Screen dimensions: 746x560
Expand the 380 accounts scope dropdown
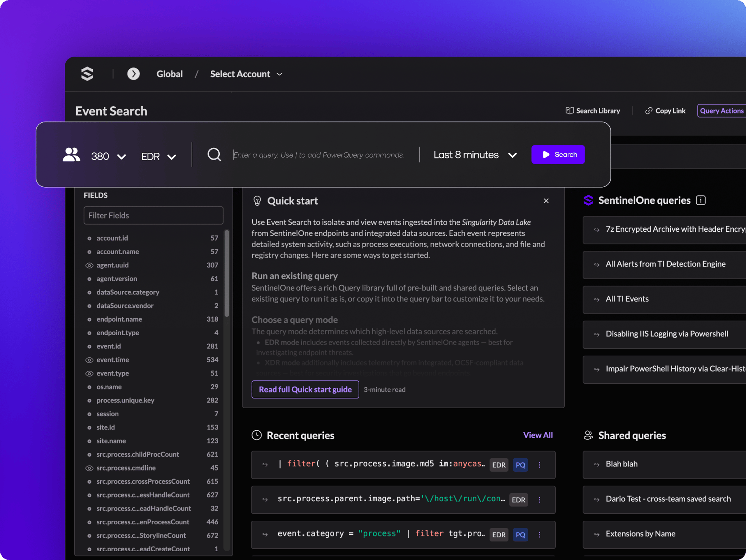coord(109,156)
